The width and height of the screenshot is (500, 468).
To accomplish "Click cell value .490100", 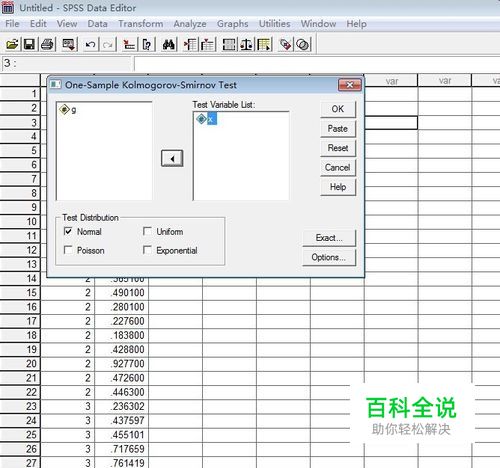I will tap(122, 293).
